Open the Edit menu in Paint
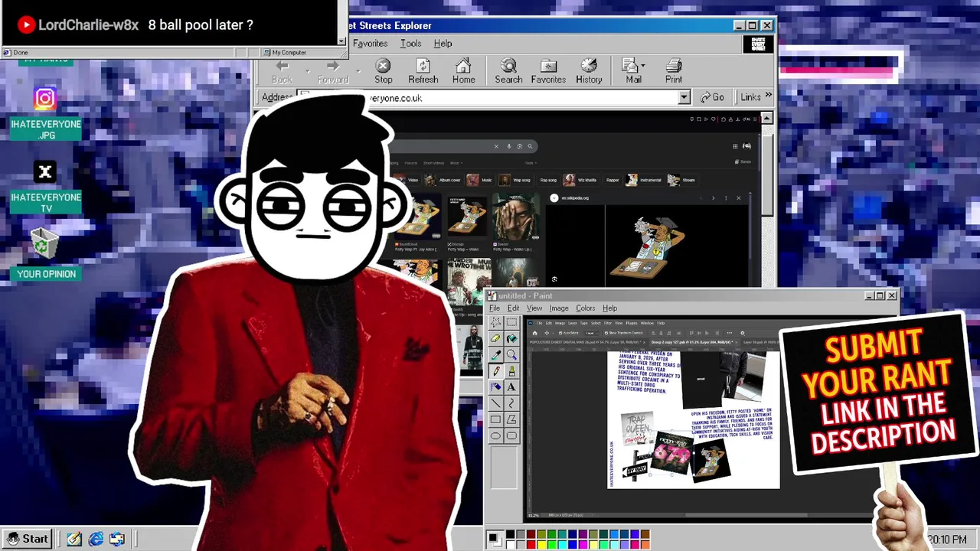Screen dimensions: 980x551 tap(513, 308)
